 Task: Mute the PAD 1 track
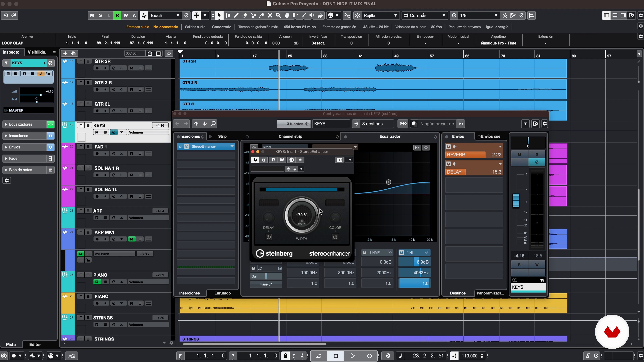coord(81,147)
